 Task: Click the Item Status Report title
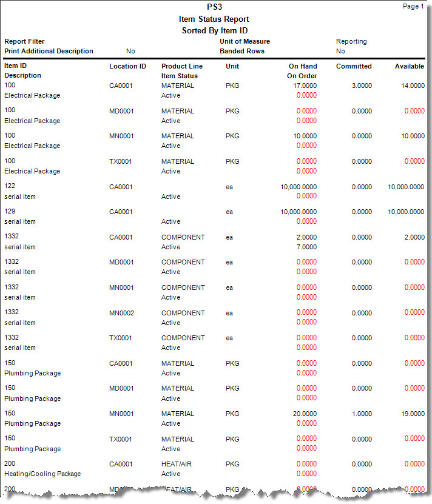[x=214, y=19]
